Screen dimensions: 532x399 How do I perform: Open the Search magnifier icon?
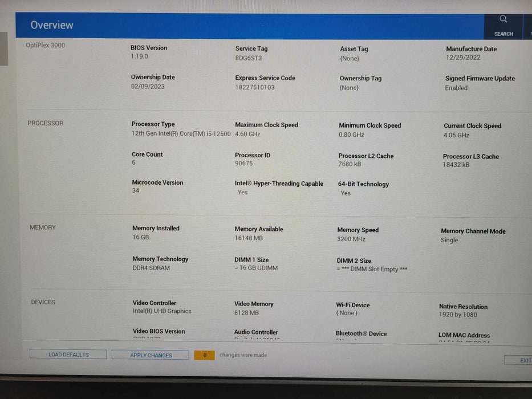click(503, 19)
